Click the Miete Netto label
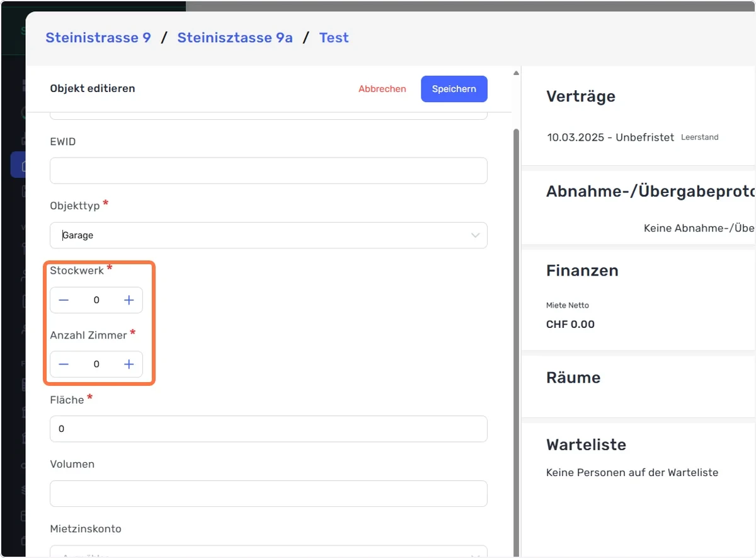The width and height of the screenshot is (756, 558). (568, 305)
